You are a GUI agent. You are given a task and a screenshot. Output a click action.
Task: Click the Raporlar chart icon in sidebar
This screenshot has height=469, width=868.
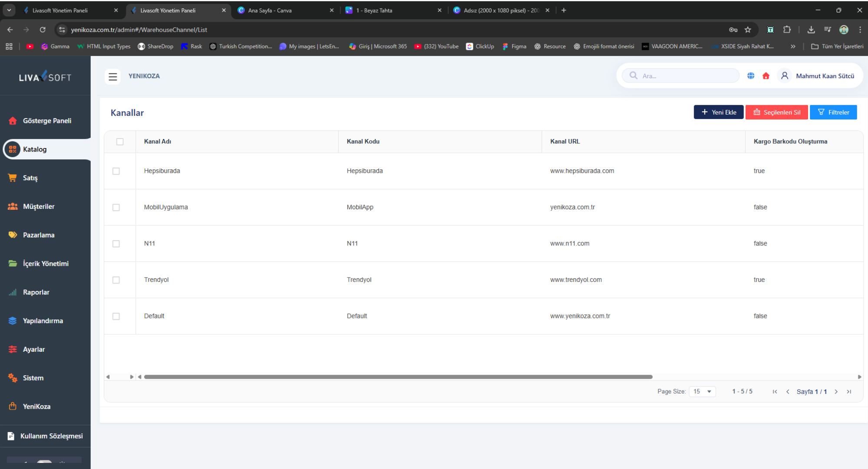(x=13, y=292)
